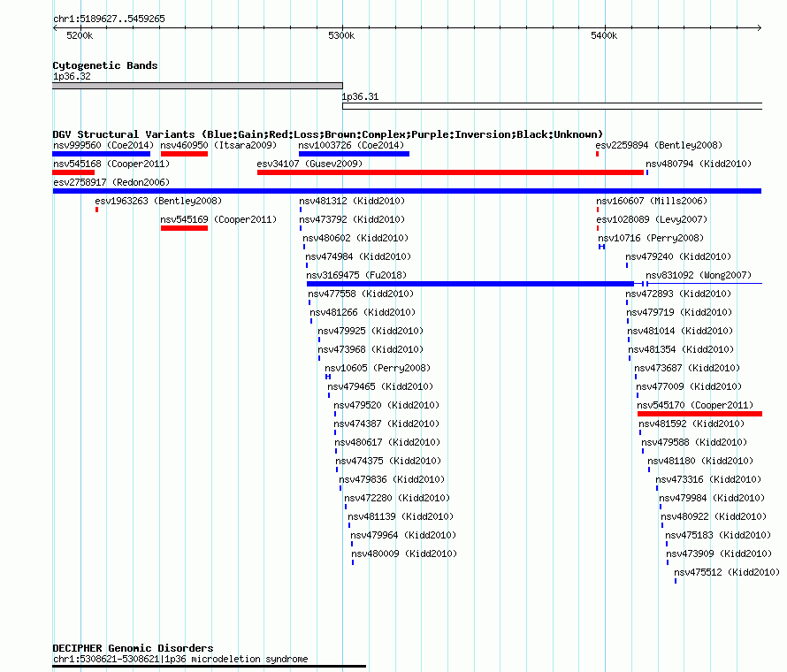
Task: Click the esv34107 (Gusev2009) label
Action: tap(309, 164)
